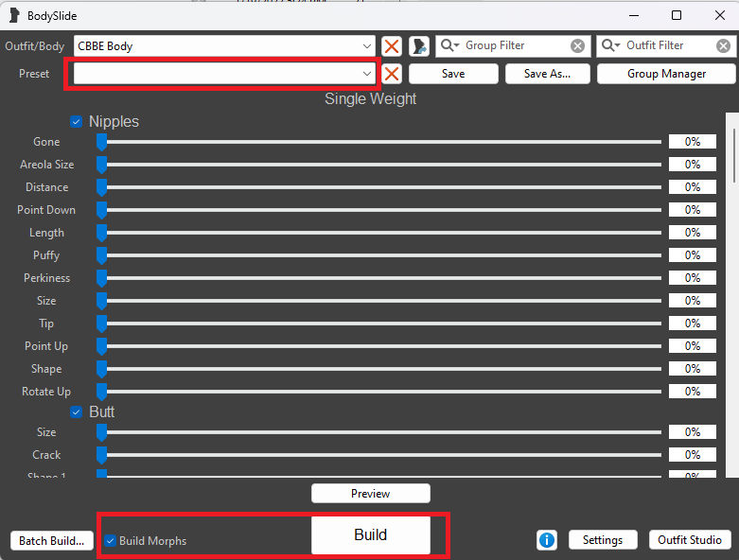Open Settings
Screen dimensions: 739x560
point(603,540)
